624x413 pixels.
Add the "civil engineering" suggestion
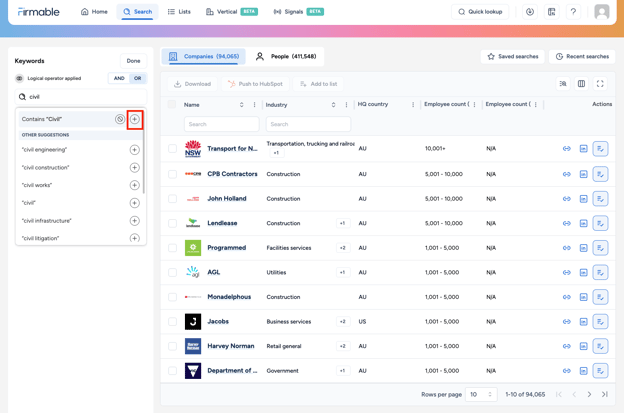(x=135, y=150)
